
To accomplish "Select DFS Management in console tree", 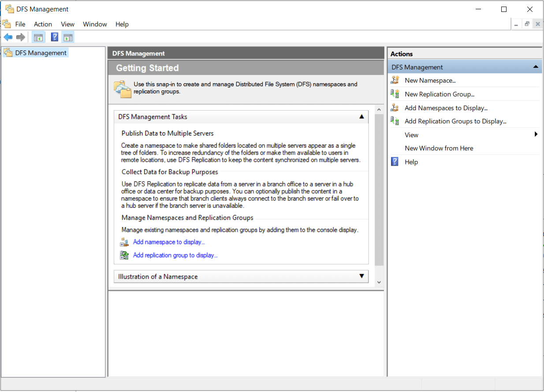I will tap(41, 53).
